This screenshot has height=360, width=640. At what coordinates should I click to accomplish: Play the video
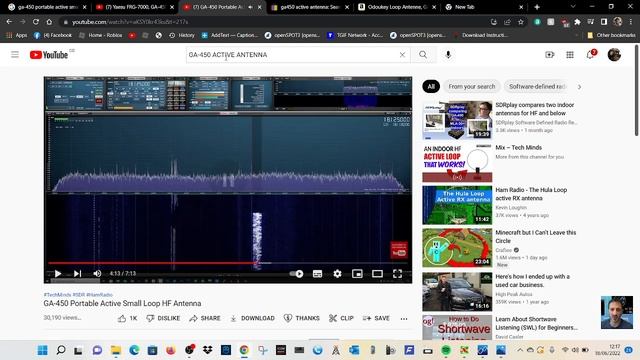tap(58, 273)
